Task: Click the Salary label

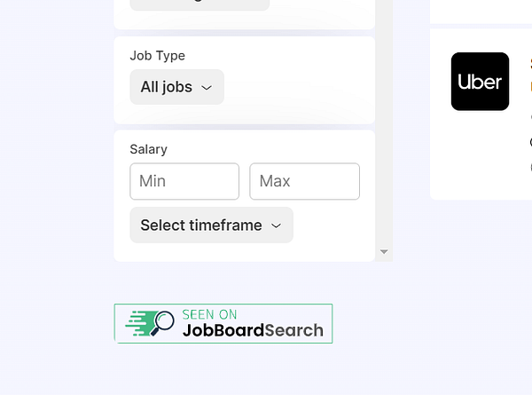Action: [x=148, y=149]
